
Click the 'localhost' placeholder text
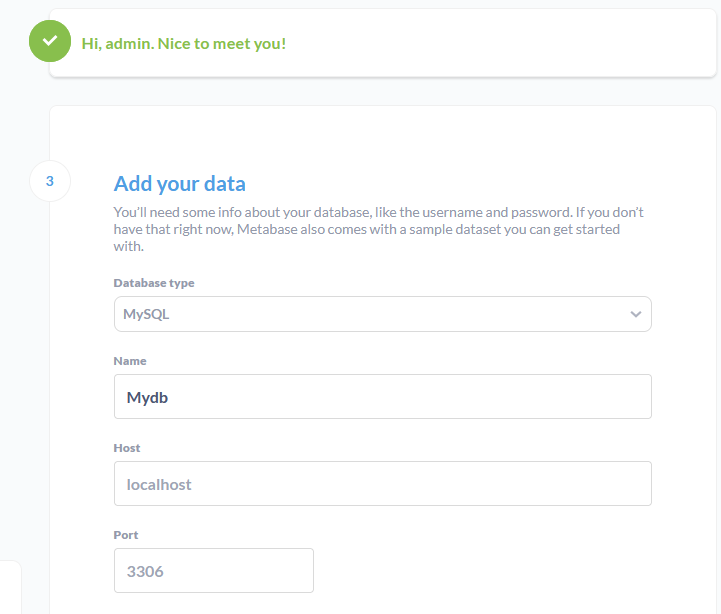(159, 484)
